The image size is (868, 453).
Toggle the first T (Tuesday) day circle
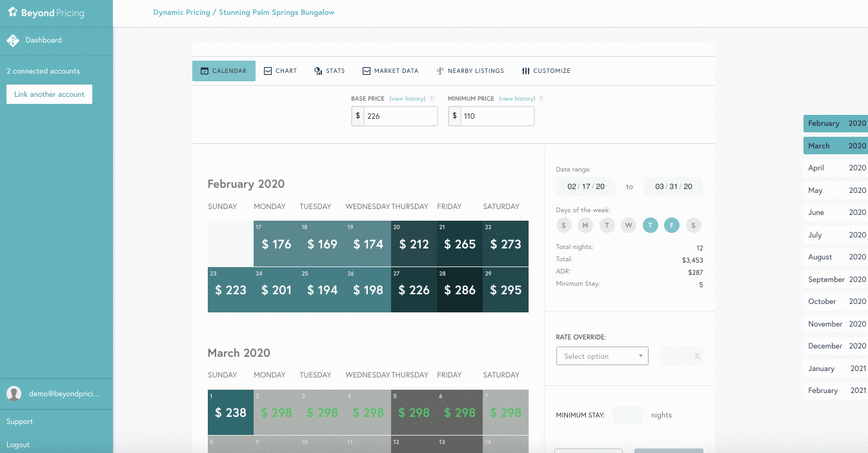click(x=607, y=225)
